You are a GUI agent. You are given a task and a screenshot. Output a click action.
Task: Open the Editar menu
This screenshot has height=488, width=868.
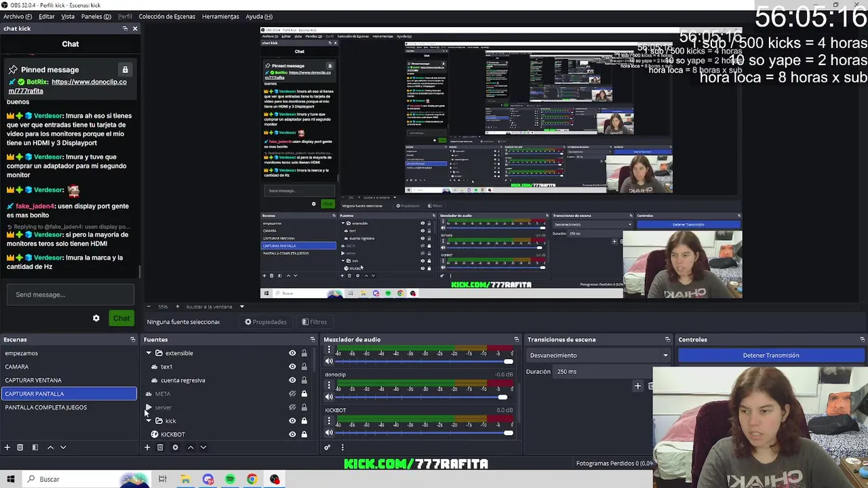pos(47,16)
